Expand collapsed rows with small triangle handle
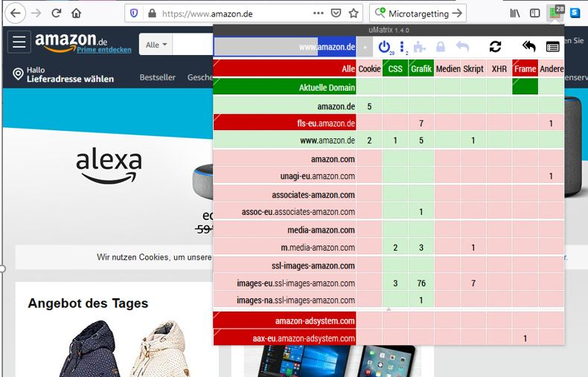588x377 pixels. [389, 309]
